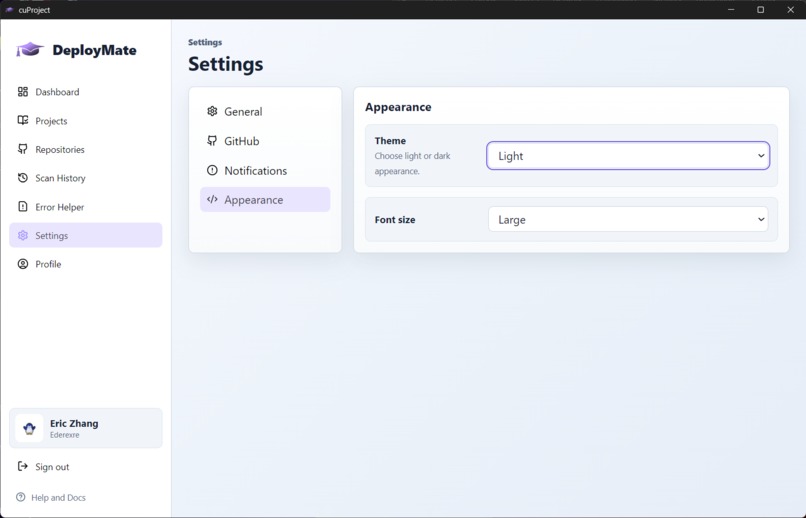Viewport: 806px width, 518px height.
Task: Click the Error Helper alert icon
Action: 23,207
